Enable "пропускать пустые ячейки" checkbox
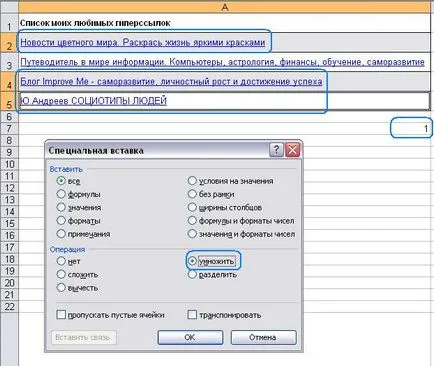434x366 pixels. (61, 315)
